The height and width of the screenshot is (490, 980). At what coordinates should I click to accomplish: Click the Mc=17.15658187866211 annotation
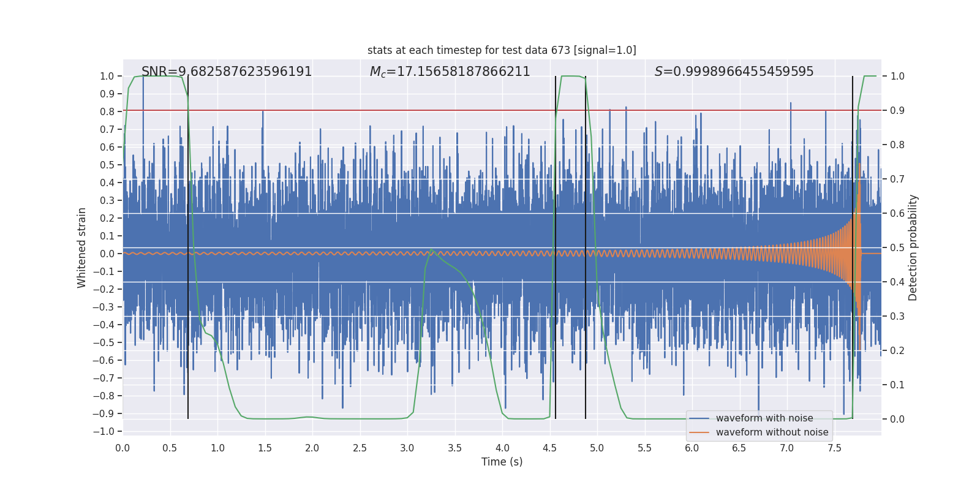450,72
